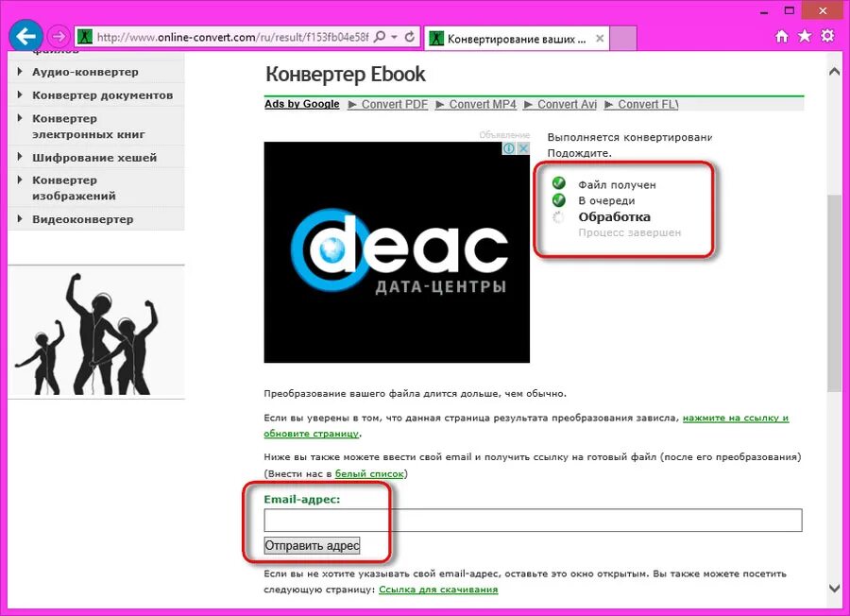Open Аудио-конвертер menu entry
850x616 pixels.
[x=85, y=72]
